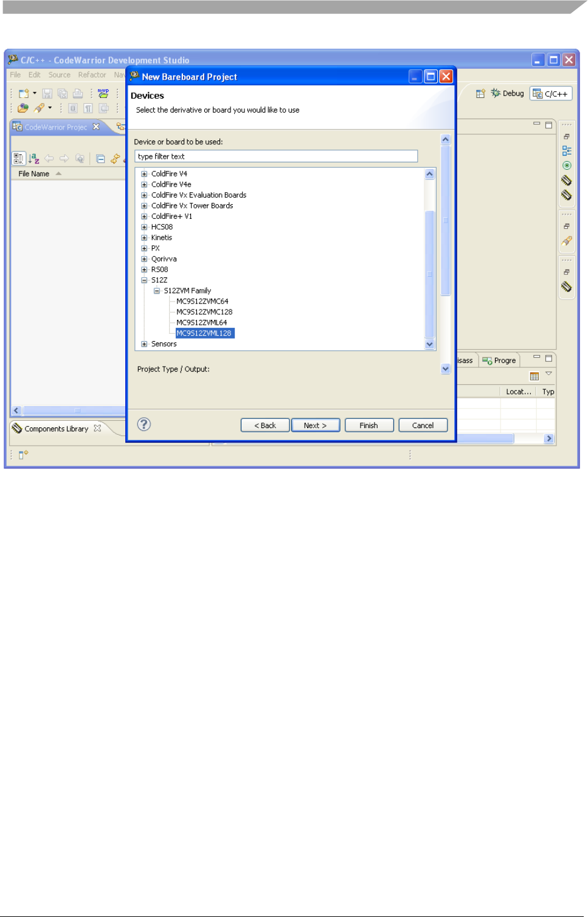Image resolution: width=588 pixels, height=917 pixels.
Task: Click the Cancel button
Action: coord(423,425)
